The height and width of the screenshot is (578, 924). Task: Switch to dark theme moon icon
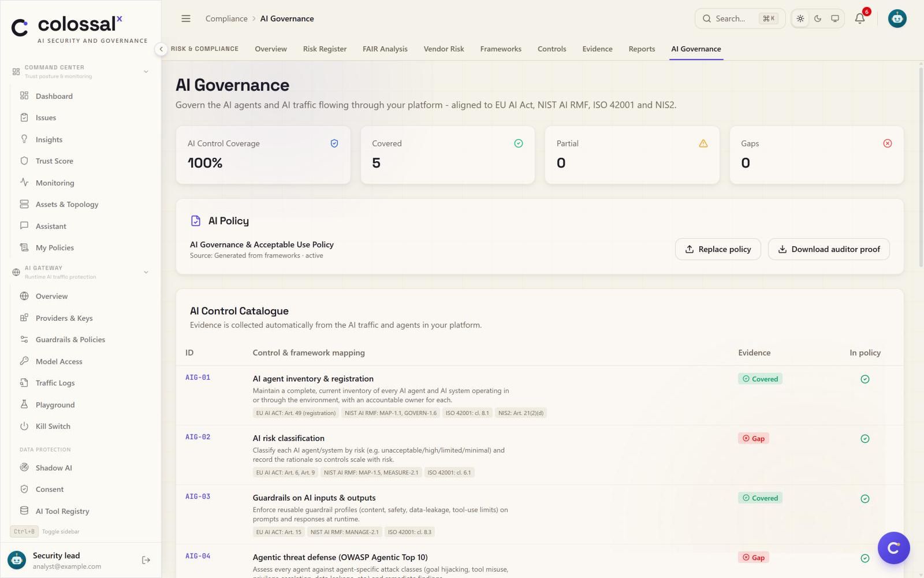tap(818, 18)
